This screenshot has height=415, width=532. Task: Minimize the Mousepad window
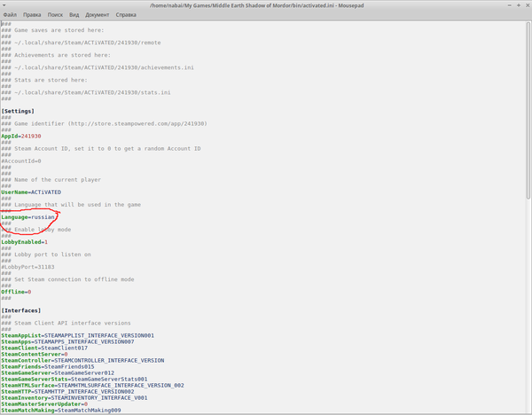(x=508, y=5)
